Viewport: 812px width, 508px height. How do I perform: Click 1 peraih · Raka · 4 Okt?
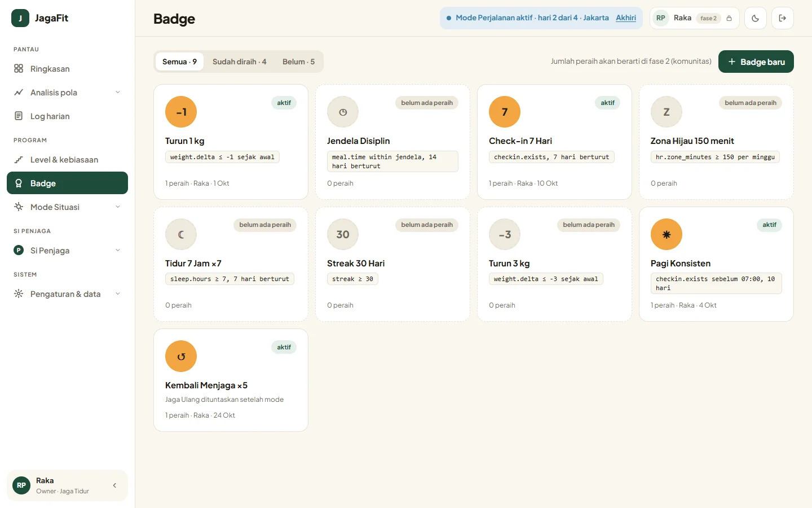pos(683,305)
